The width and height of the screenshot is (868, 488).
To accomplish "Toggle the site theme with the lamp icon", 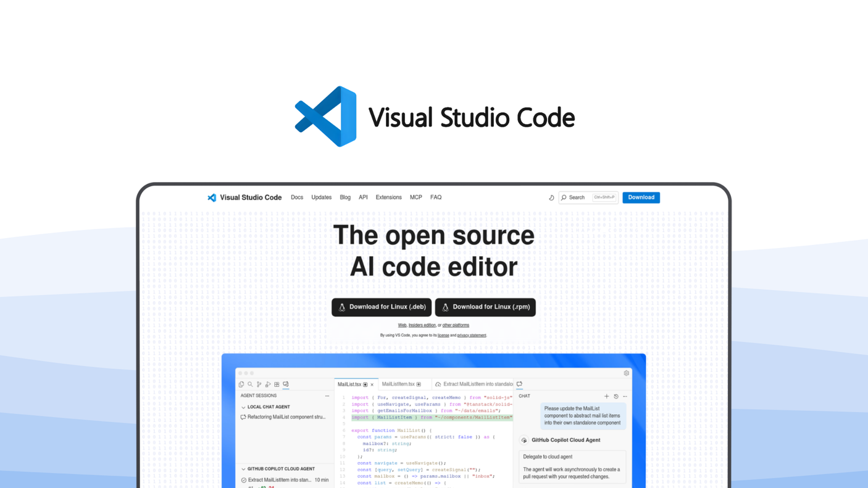I will tap(551, 197).
